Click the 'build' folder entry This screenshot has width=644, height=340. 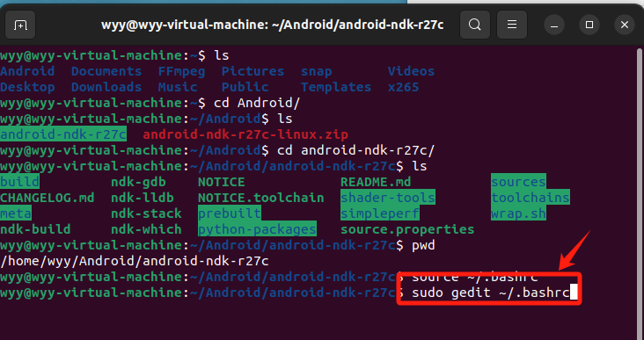19,182
